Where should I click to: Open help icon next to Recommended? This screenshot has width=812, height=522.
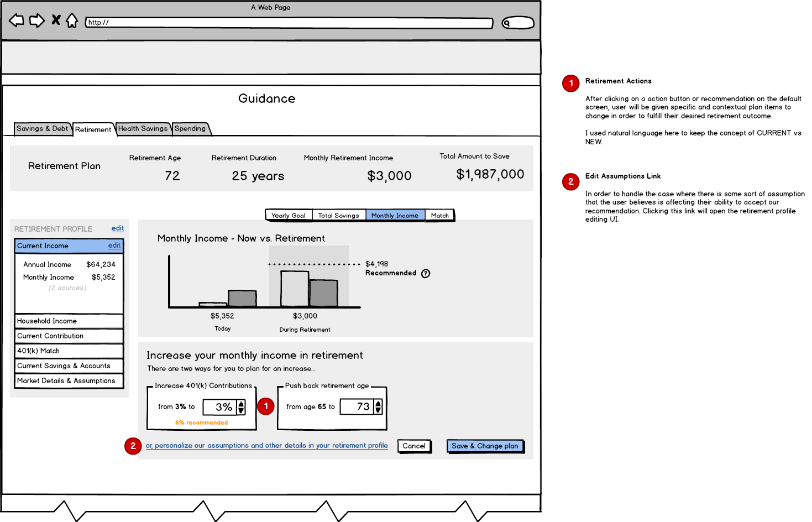tap(426, 273)
